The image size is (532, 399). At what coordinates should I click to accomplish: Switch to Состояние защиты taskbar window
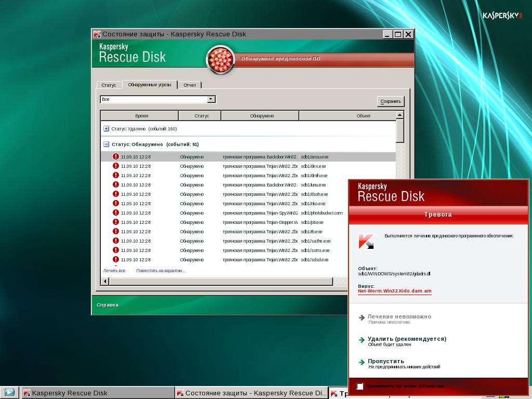[x=252, y=393]
